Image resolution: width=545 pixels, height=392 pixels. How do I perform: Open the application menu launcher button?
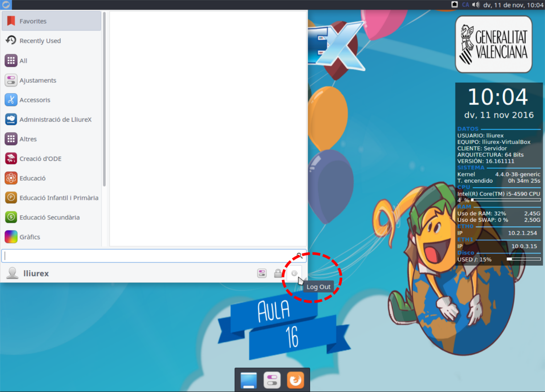6,5
